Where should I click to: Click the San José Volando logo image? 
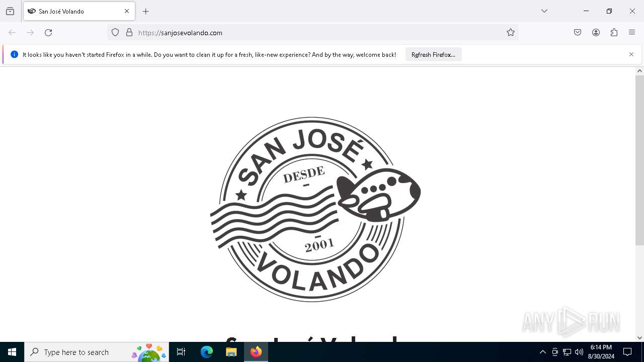[315, 209]
